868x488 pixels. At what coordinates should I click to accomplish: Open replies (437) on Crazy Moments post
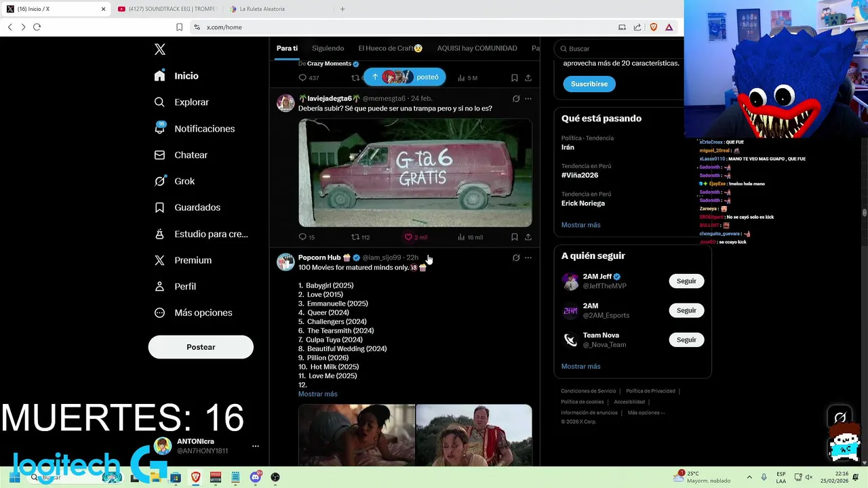pyautogui.click(x=309, y=78)
